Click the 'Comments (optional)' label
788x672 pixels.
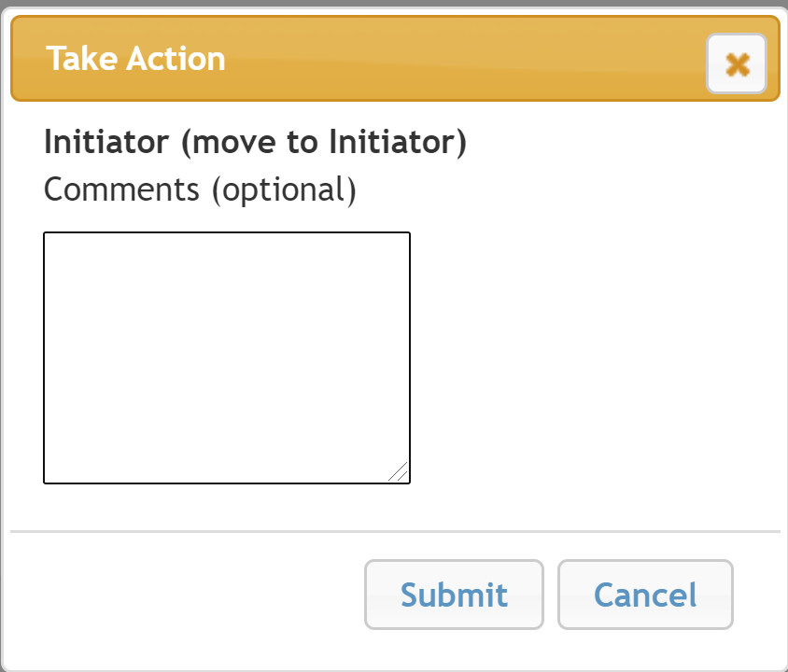coord(200,189)
